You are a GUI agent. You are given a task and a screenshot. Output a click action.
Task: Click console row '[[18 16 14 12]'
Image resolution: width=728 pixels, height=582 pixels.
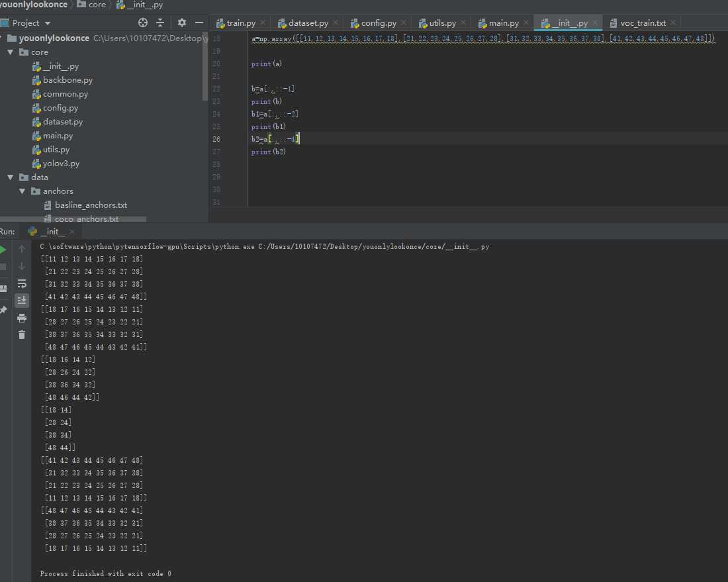[68, 360]
